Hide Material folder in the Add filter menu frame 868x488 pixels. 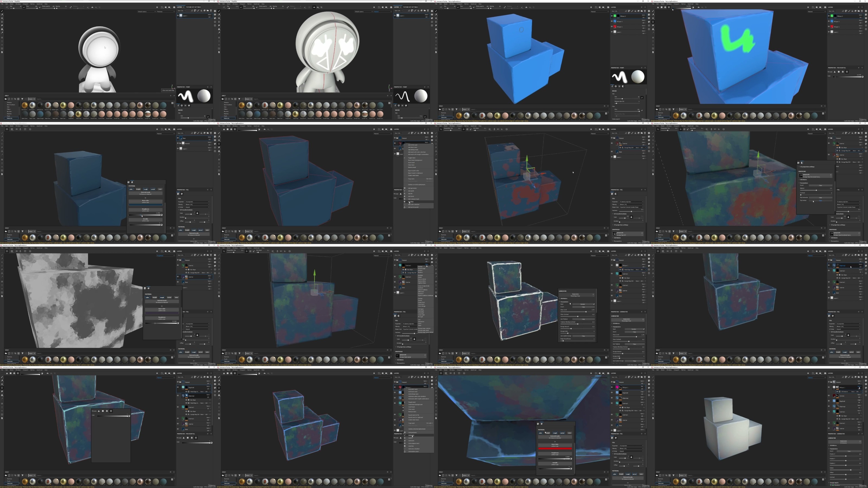click(395, 138)
